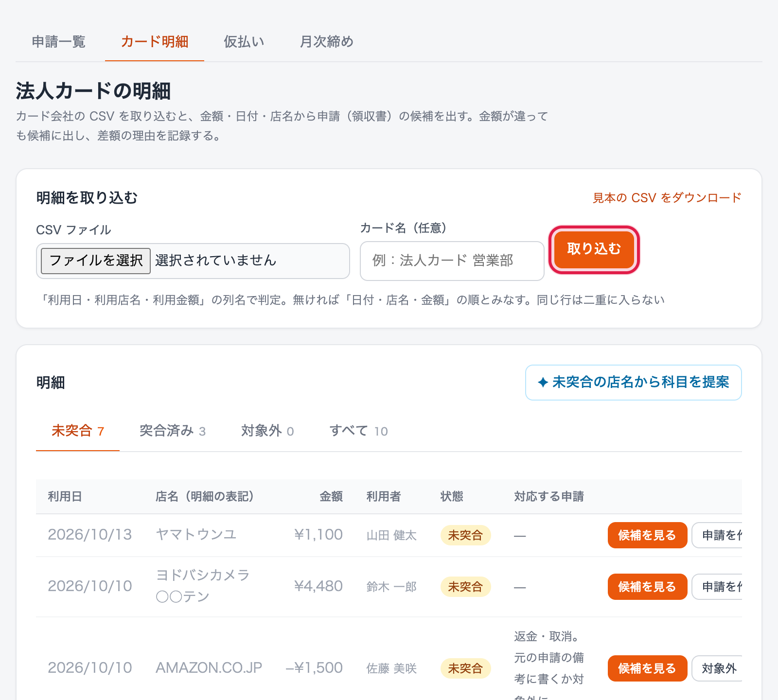Open the 申請一覧 tab
The image size is (778, 700).
tap(59, 42)
